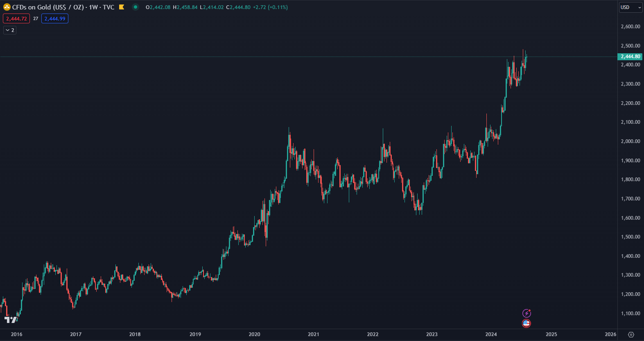The height and width of the screenshot is (341, 644).
Task: Click the CFDs on Gold symbol title
Action: coord(48,7)
